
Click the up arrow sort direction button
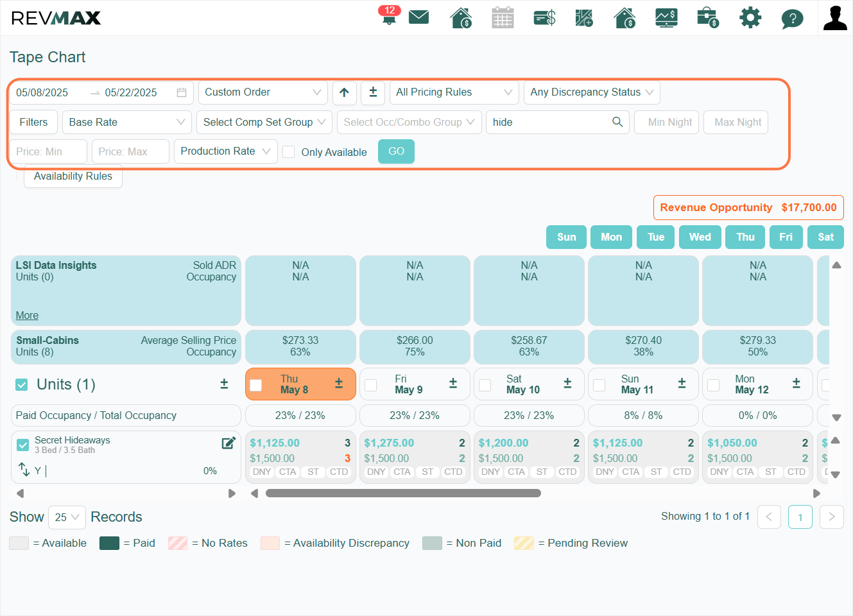[x=345, y=92]
